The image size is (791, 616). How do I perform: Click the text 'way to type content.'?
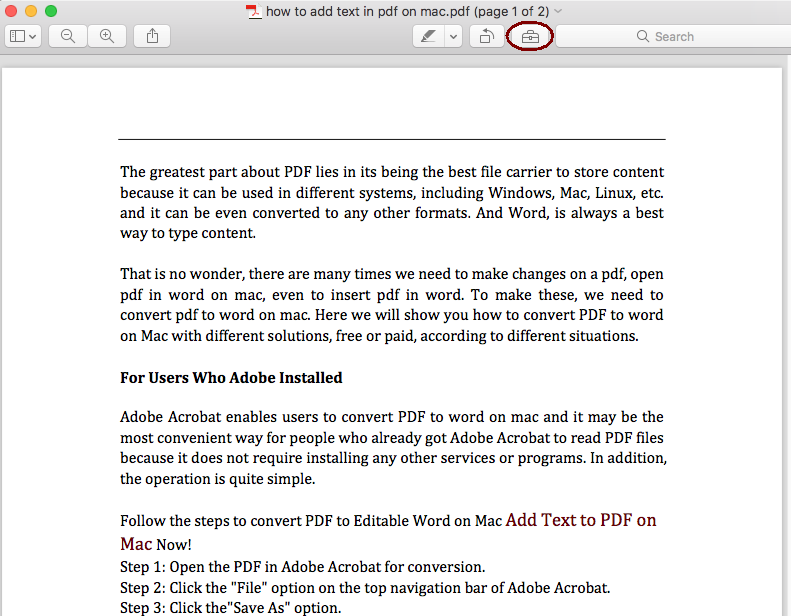pos(188,233)
